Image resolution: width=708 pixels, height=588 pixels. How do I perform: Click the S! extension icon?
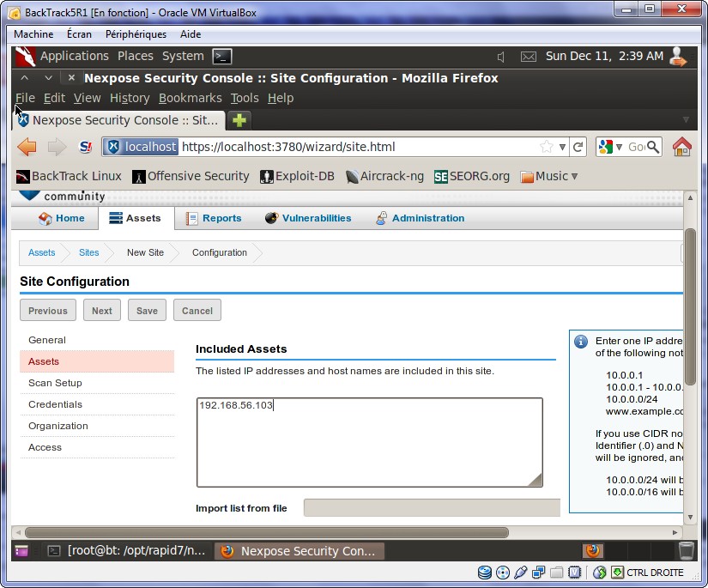pos(85,147)
